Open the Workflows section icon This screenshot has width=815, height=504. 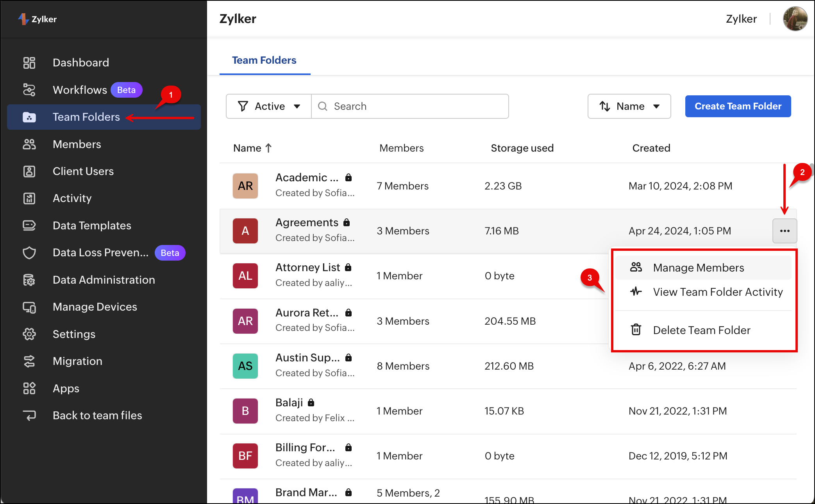point(29,90)
